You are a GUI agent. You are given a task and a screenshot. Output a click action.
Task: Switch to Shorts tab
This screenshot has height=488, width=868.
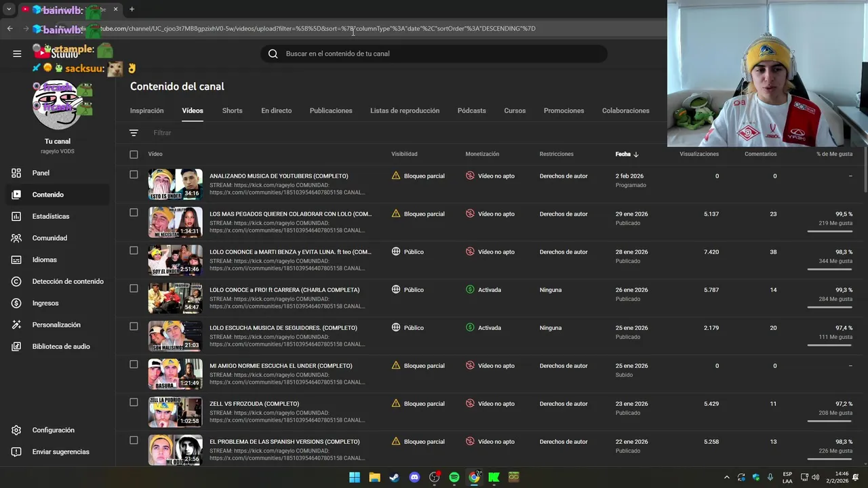click(x=232, y=110)
